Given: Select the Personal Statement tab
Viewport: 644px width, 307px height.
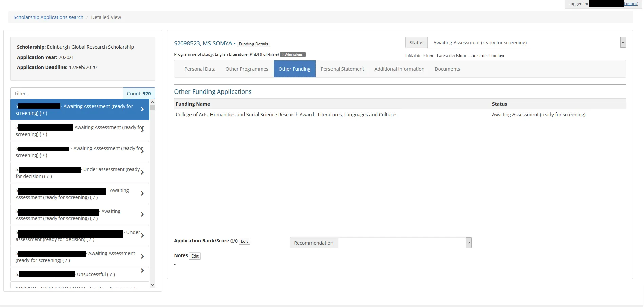Looking at the screenshot, I should click(x=342, y=69).
